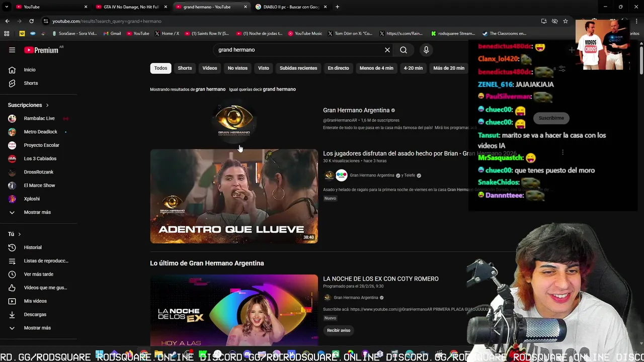Click the Suscribirme button
The height and width of the screenshot is (362, 644).
click(x=551, y=118)
